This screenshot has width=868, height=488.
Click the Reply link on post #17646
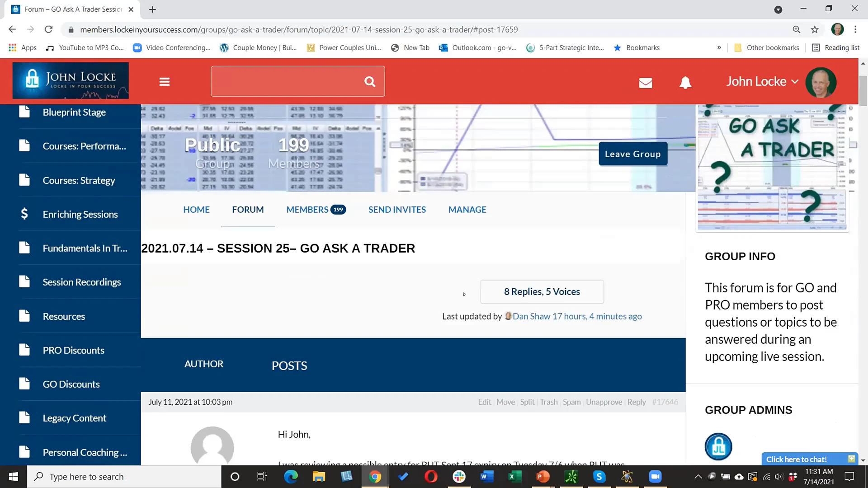coord(637,402)
